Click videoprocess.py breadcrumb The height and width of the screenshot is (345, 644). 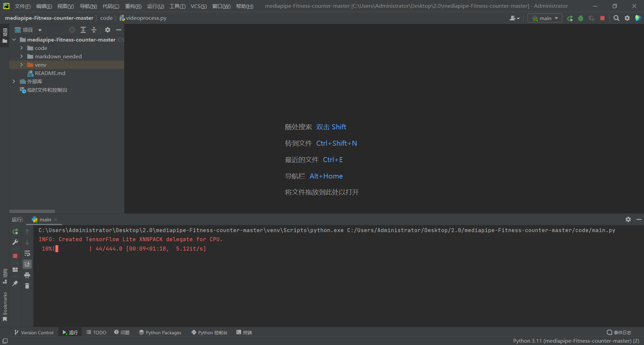143,18
